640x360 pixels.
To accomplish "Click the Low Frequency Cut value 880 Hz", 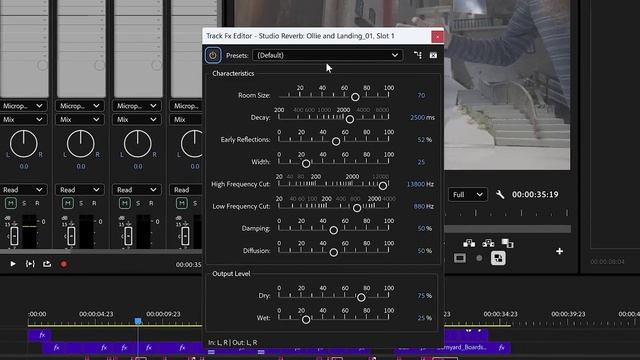I will pyautogui.click(x=423, y=206).
